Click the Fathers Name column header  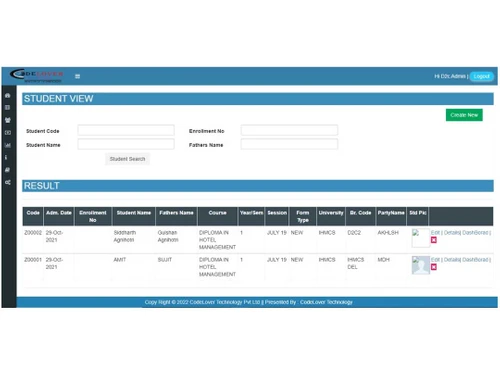pyautogui.click(x=176, y=216)
